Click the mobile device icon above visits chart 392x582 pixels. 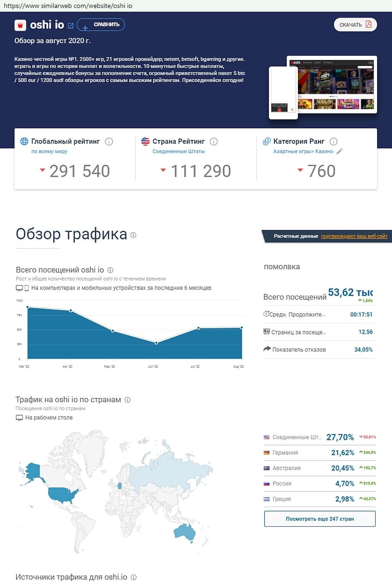[x=27, y=288]
